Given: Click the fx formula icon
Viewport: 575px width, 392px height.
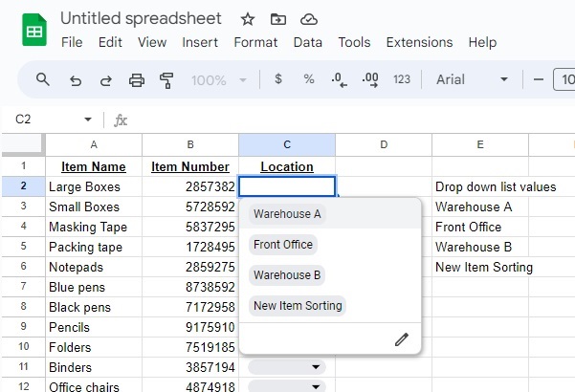Looking at the screenshot, I should pos(121,120).
